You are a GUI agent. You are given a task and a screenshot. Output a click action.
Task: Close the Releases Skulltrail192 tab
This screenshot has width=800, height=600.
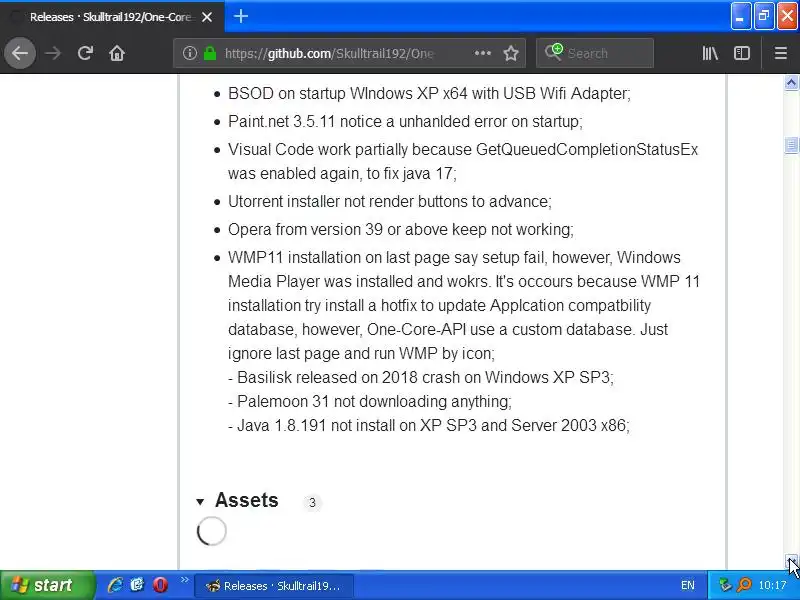click(207, 17)
